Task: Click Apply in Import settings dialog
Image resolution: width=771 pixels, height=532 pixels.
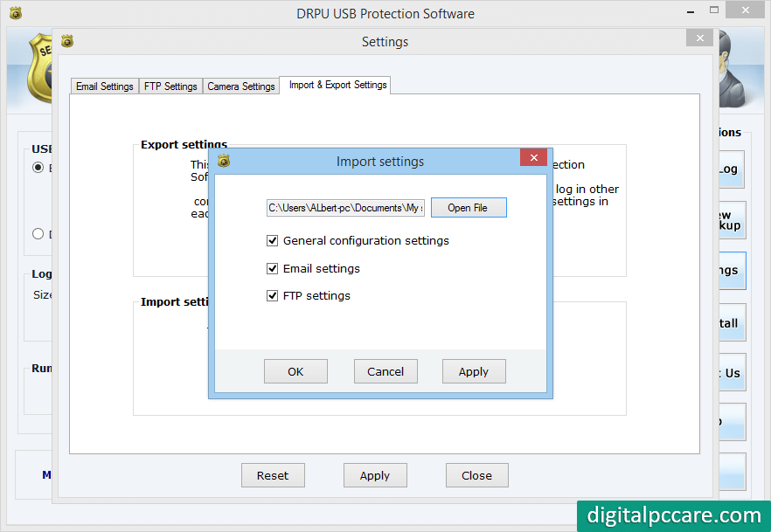Action: click(474, 371)
